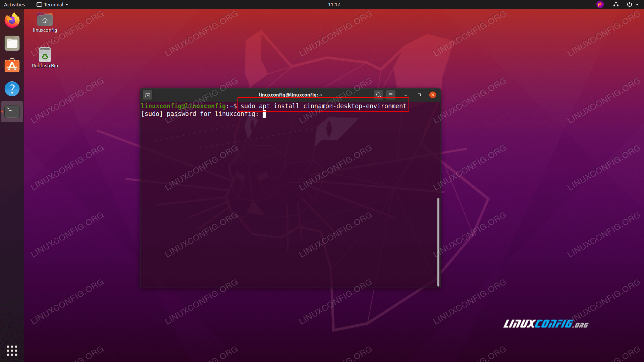This screenshot has width=644, height=362.
Task: Minimize the terminal window
Action: [x=406, y=95]
